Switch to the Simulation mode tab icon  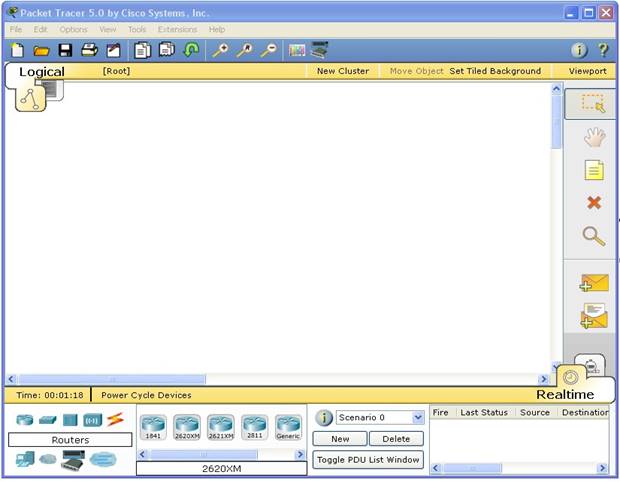tap(591, 365)
